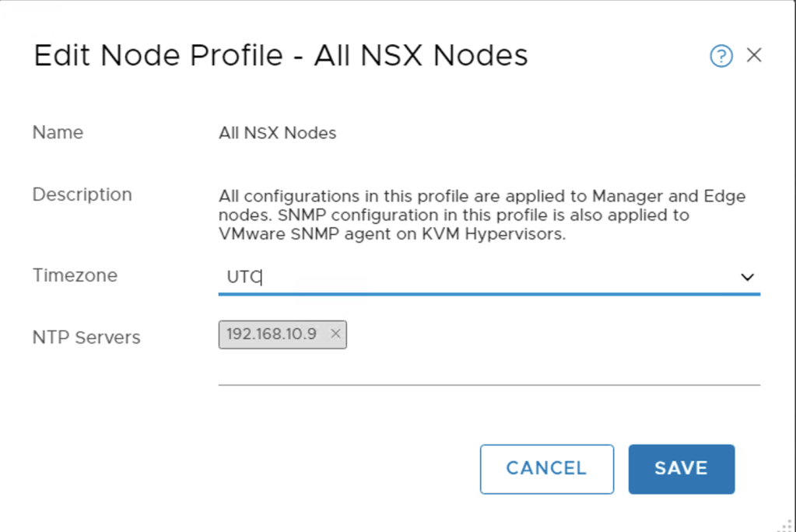Click the NTP Servers field label
Viewport: 796px width, 532px height.
86,338
